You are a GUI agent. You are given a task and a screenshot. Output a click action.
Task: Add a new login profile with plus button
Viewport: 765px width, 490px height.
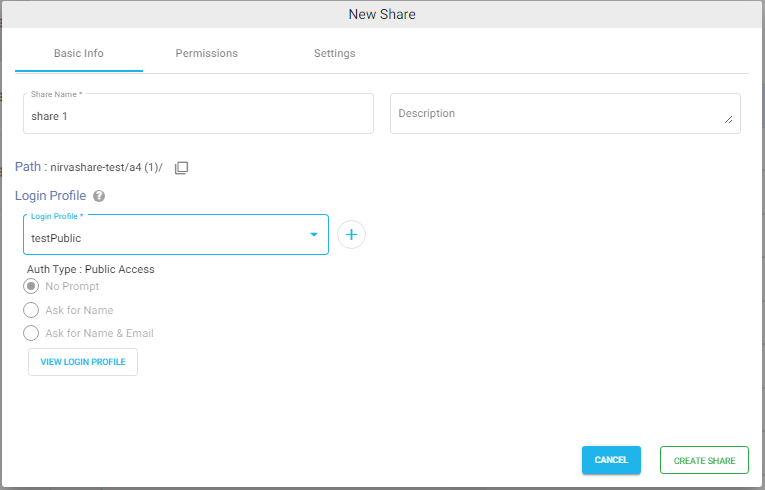(351, 235)
